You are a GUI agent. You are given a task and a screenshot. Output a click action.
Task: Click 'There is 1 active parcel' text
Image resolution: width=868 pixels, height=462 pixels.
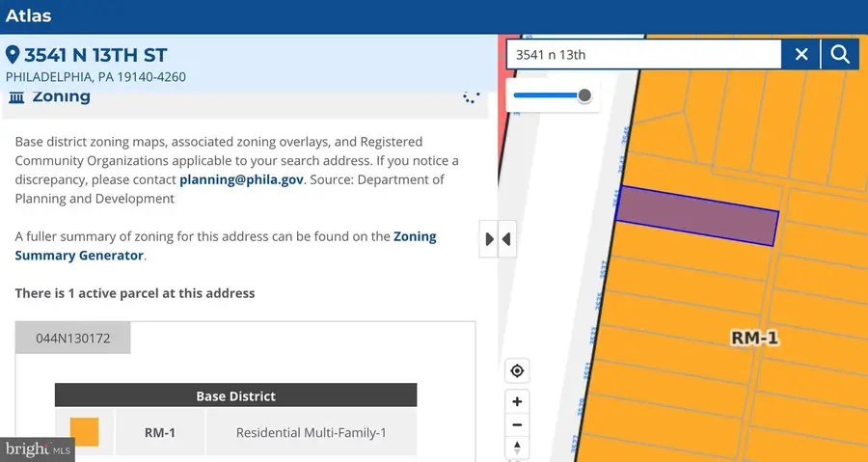(135, 293)
